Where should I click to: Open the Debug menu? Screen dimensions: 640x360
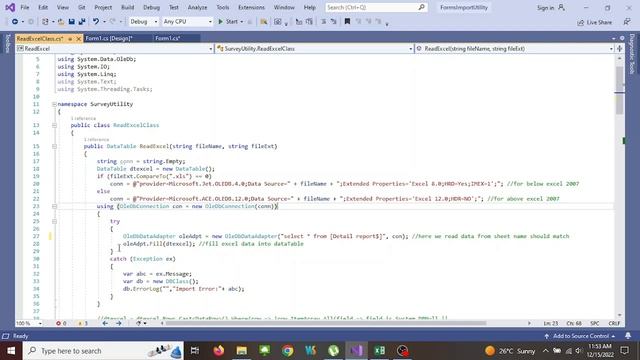pos(151,7)
